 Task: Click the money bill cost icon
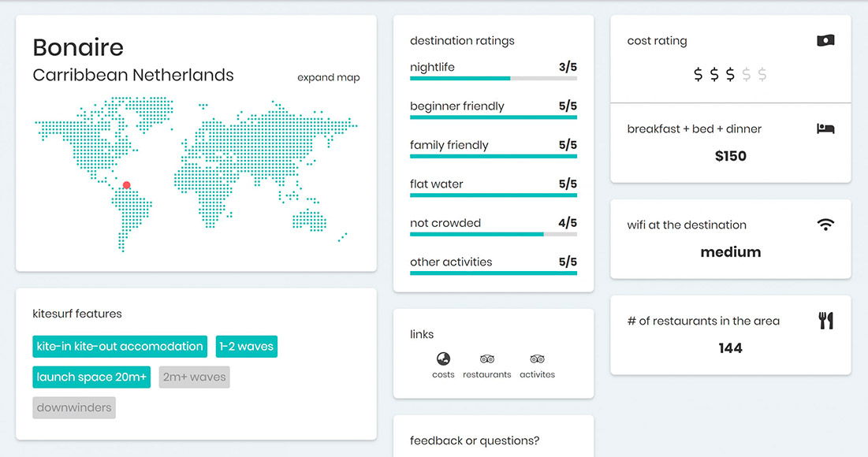coord(825,41)
